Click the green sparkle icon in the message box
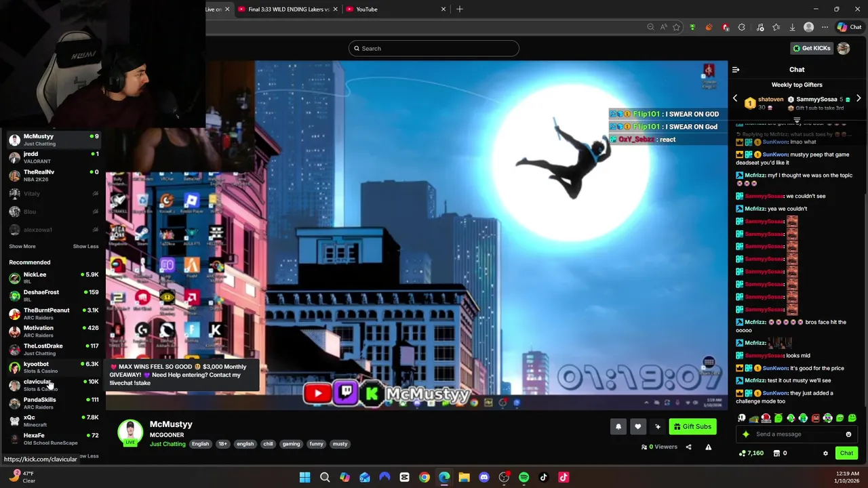 click(746, 434)
